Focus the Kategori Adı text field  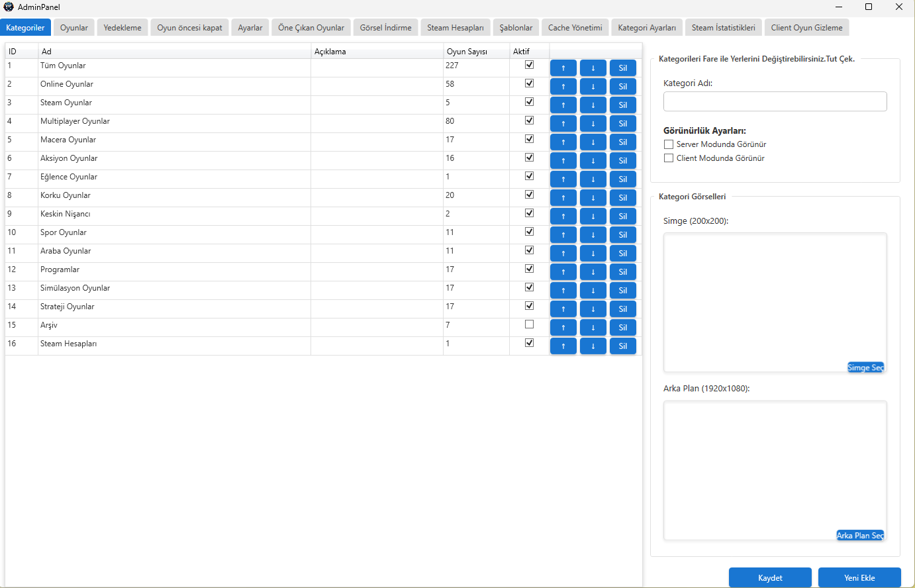tap(775, 101)
